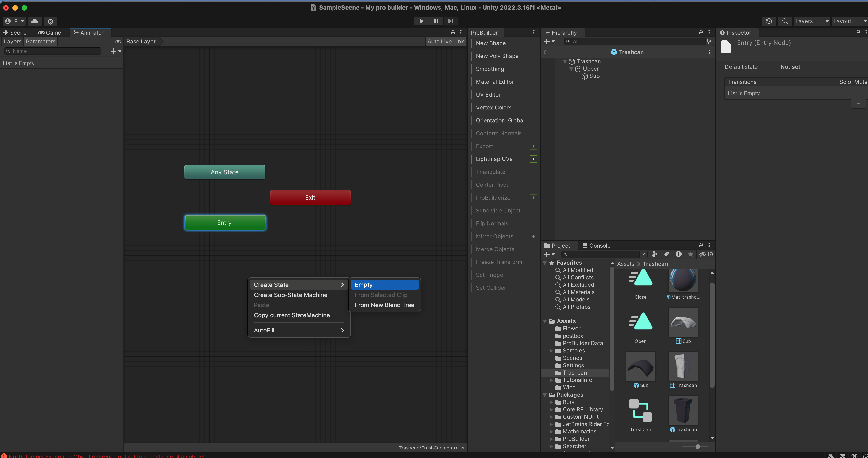Image resolution: width=868 pixels, height=458 pixels.
Task: Toggle Animator layers eye visibility icon
Action: 118,41
